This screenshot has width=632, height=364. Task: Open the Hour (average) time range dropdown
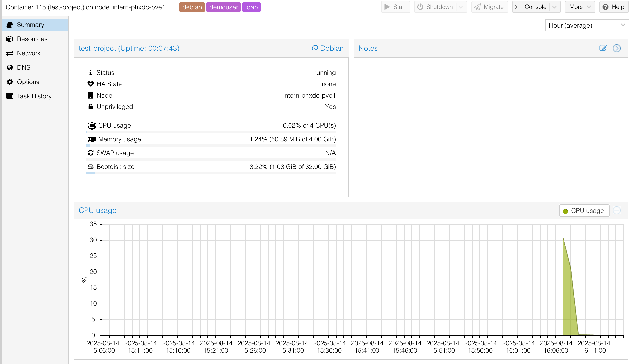coord(586,25)
